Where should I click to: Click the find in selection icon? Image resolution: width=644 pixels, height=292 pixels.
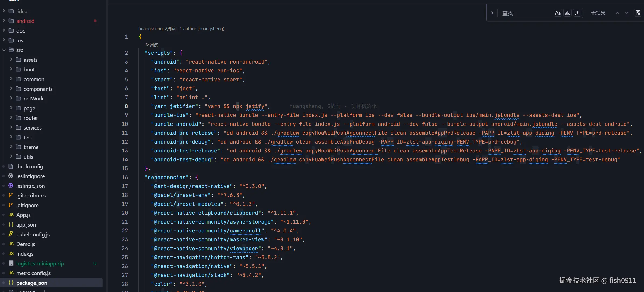tap(638, 13)
